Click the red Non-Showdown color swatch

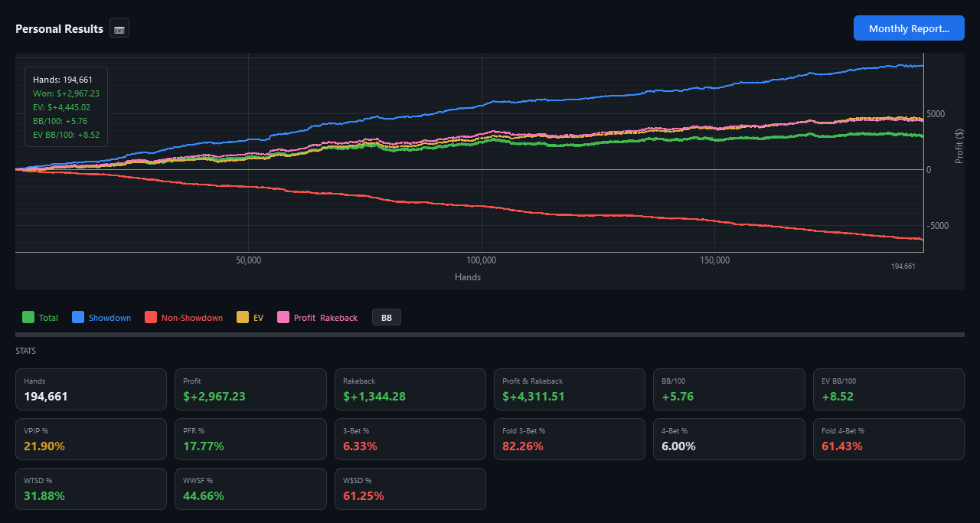[x=151, y=317]
